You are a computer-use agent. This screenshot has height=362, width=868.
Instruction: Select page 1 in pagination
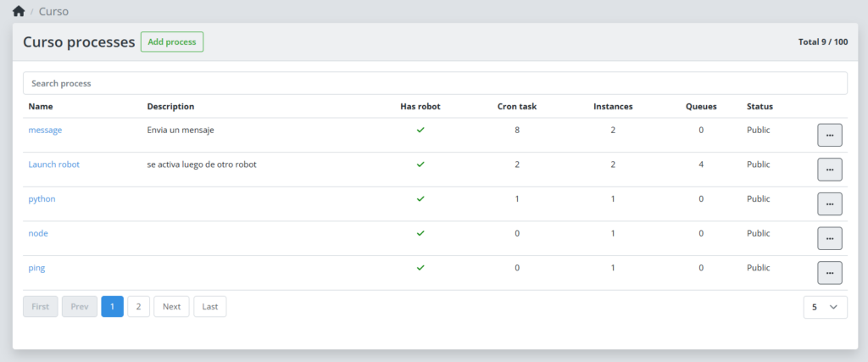(x=113, y=307)
